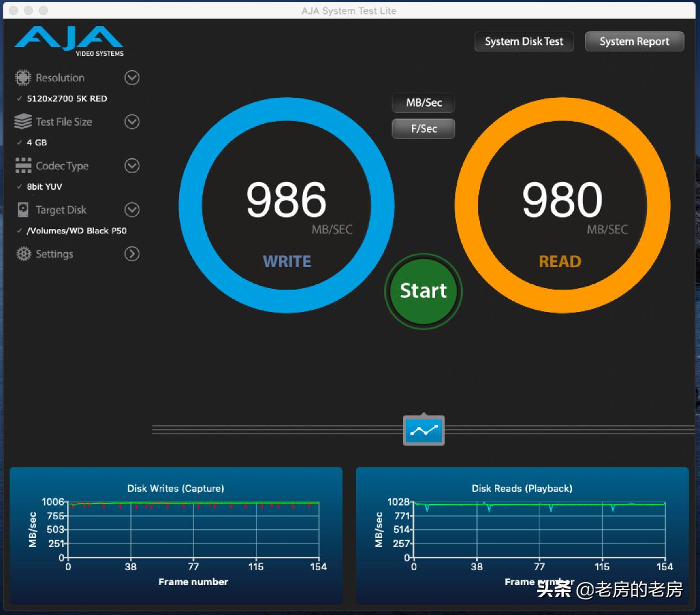Switch to System Report tab
Image resolution: width=700 pixels, height=615 pixels.
634,41
